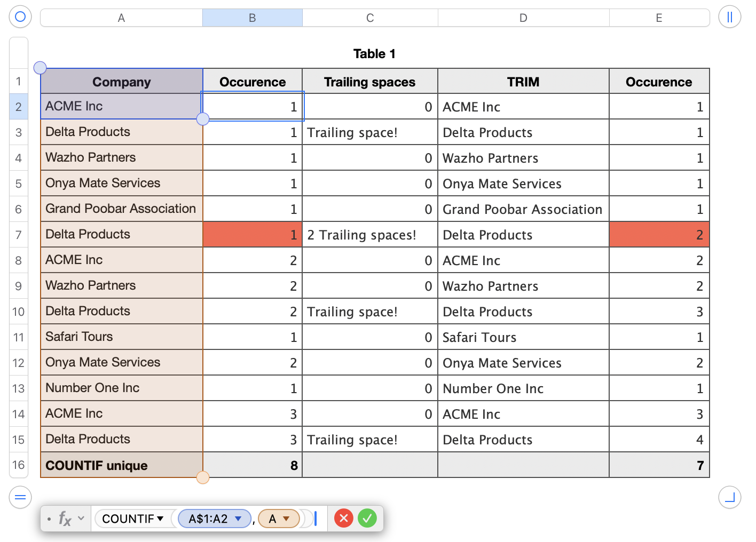Click cell with value 4 in column E row 15
Image resolution: width=756 pixels, height=542 pixels.
tap(659, 439)
